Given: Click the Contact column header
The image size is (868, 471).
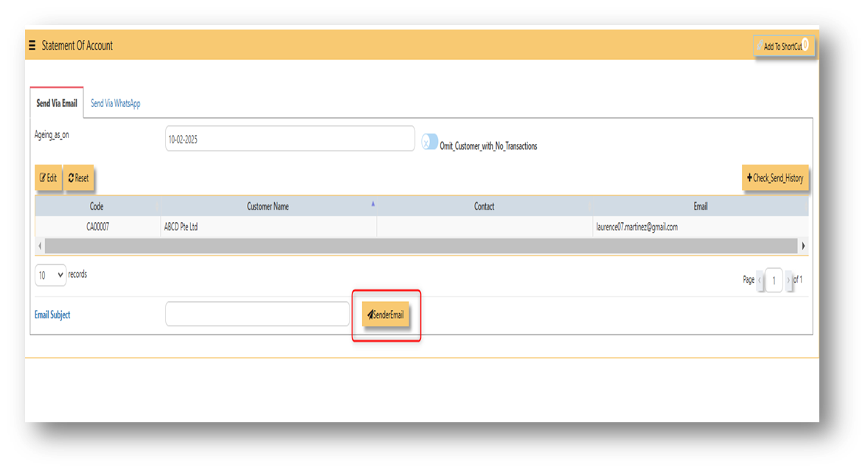Looking at the screenshot, I should [x=485, y=206].
